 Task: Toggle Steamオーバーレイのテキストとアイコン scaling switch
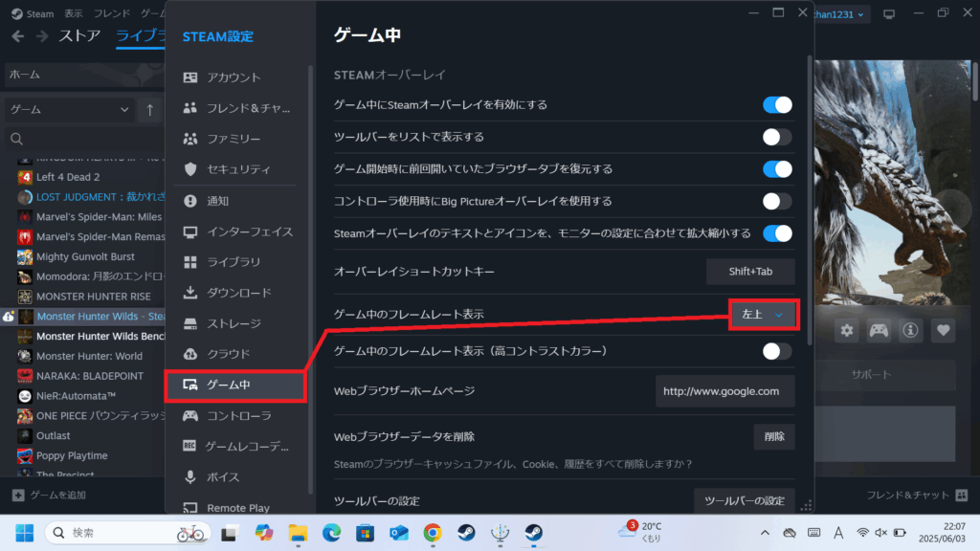pyautogui.click(x=777, y=233)
